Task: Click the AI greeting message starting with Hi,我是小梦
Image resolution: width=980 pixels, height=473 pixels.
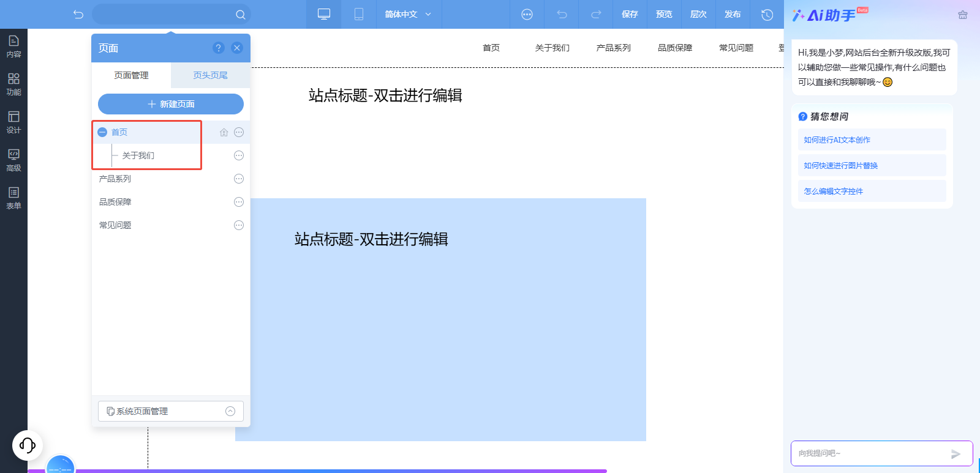Action: 874,67
